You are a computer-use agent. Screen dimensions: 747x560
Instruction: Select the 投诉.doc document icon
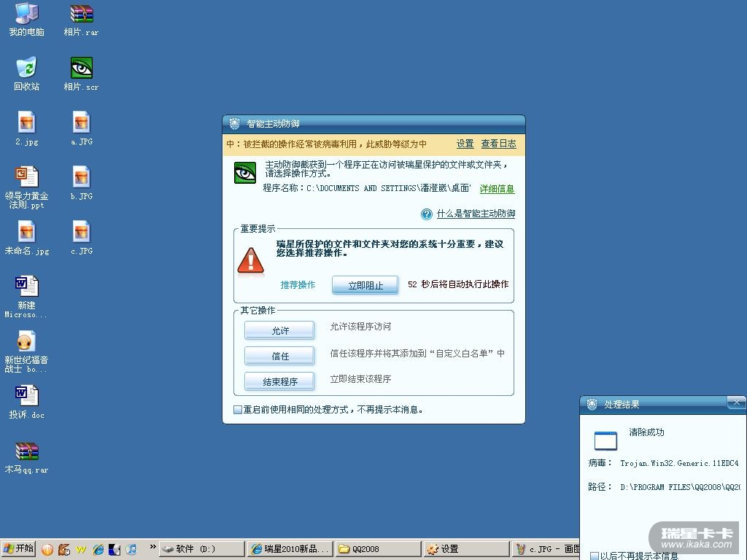[x=27, y=402]
